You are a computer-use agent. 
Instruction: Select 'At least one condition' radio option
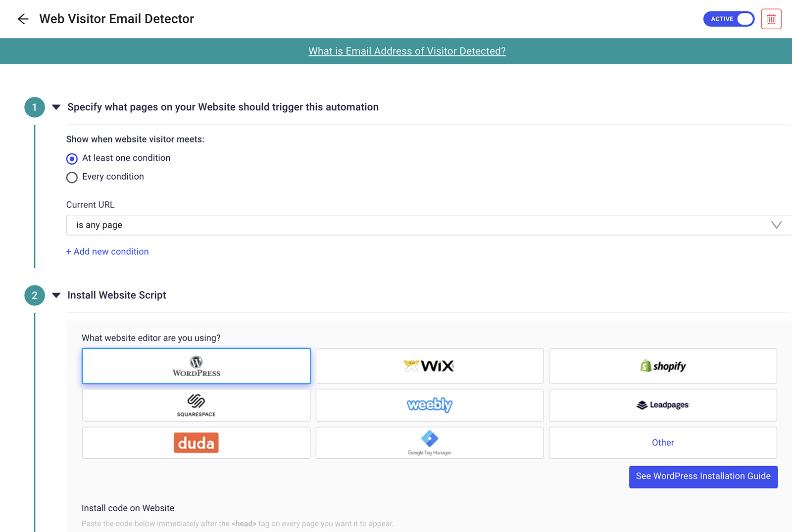[x=72, y=159]
